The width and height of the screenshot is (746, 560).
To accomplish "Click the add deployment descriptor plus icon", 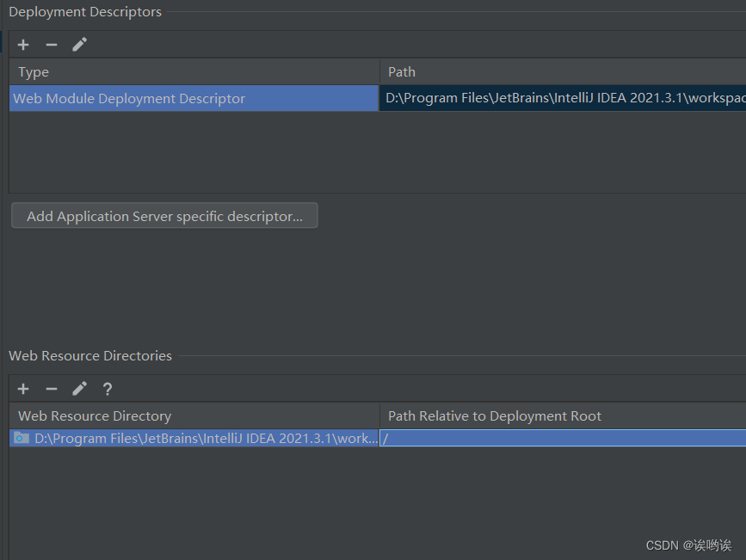I will (x=22, y=44).
